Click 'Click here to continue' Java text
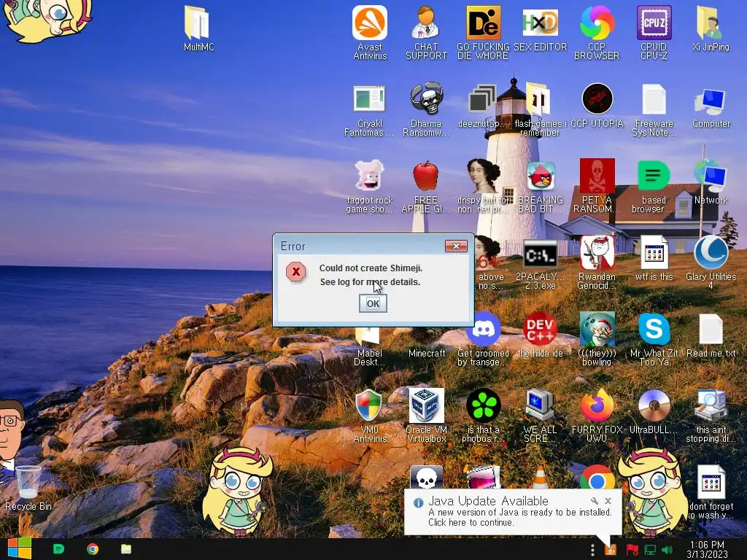 (x=471, y=522)
